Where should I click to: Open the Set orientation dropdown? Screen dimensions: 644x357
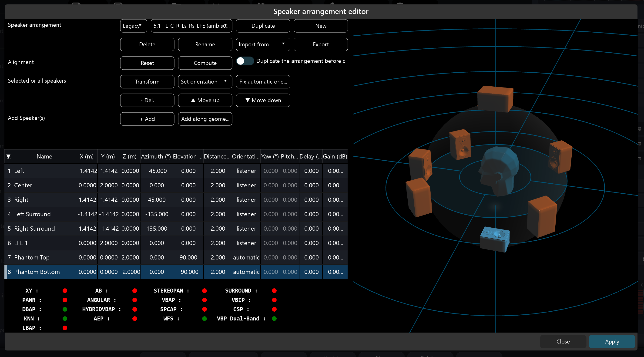point(205,82)
